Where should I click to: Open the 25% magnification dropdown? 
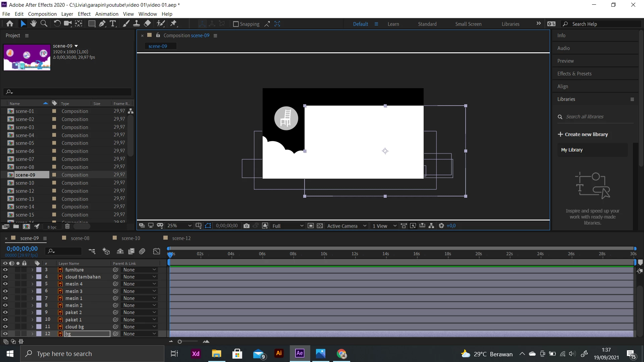tap(179, 226)
